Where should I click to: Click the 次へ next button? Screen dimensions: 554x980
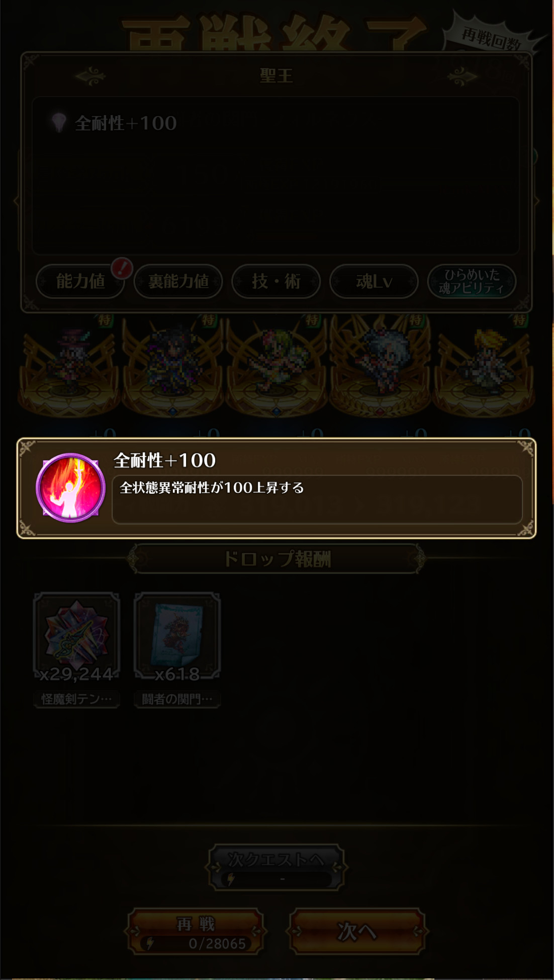pos(357,932)
